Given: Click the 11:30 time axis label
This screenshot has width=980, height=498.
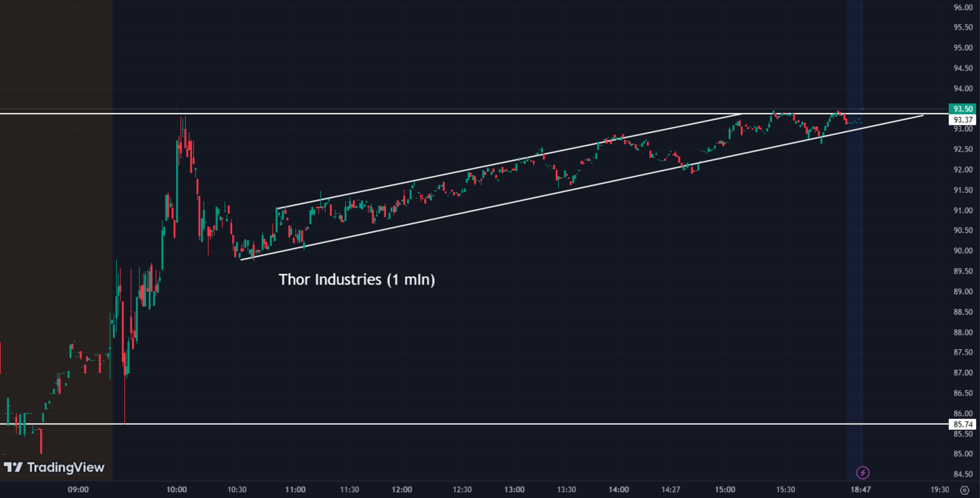Looking at the screenshot, I should coord(349,490).
